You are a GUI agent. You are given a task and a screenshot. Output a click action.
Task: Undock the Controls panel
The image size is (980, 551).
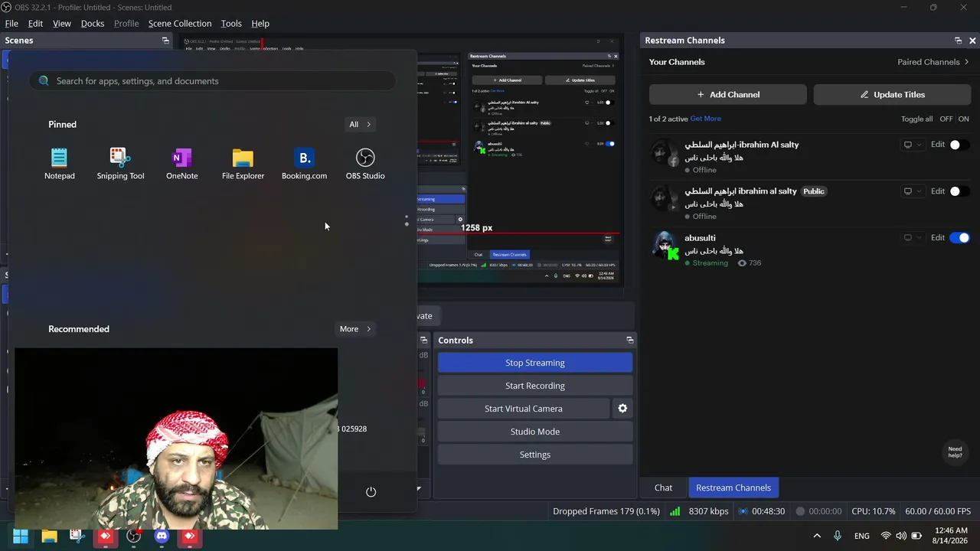[630, 341]
